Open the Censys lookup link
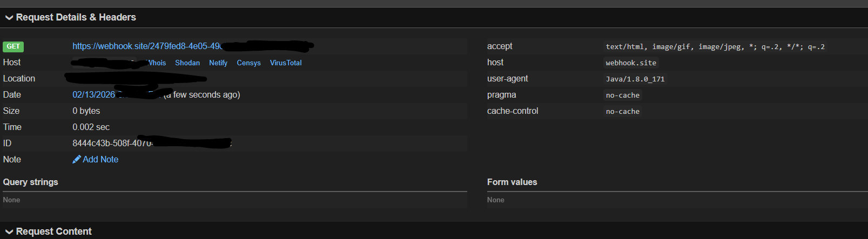Viewport: 868px width, 239px height. click(x=248, y=63)
